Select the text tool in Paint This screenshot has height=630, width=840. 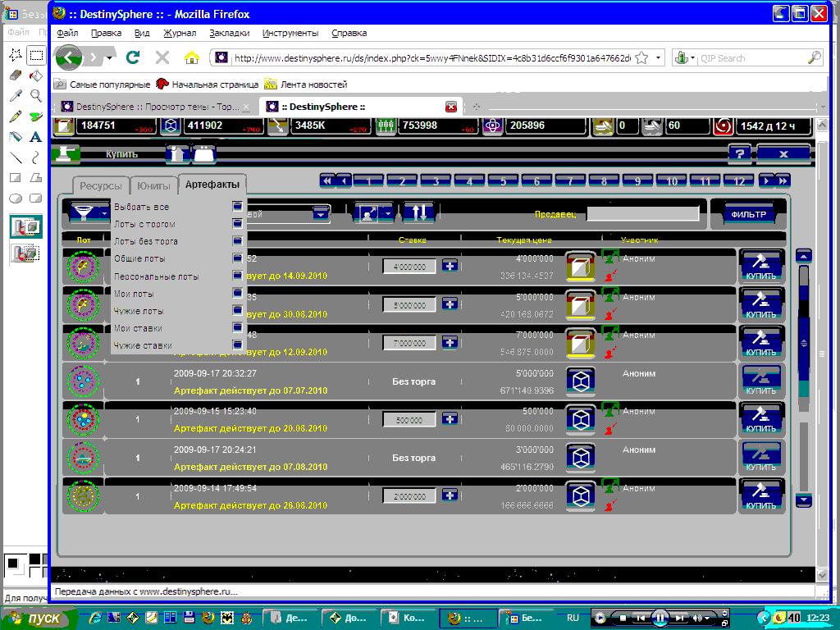pyautogui.click(x=35, y=137)
